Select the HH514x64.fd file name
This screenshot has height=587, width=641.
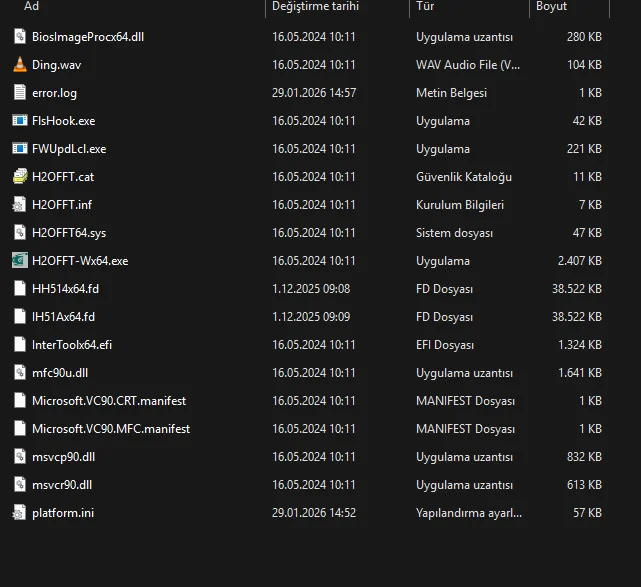[x=64, y=289]
